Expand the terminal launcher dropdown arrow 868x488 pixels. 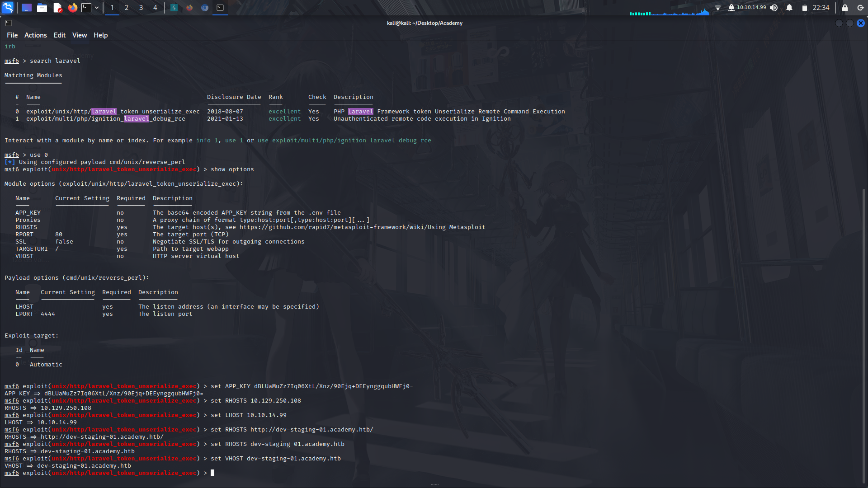pos(96,7)
